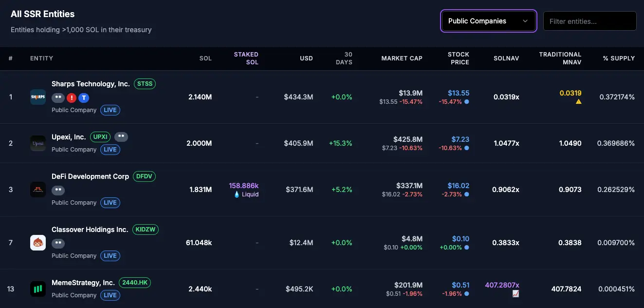The image size is (644, 308).
Task: Click the blue dot beside -10.63% stock change
Action: (467, 148)
